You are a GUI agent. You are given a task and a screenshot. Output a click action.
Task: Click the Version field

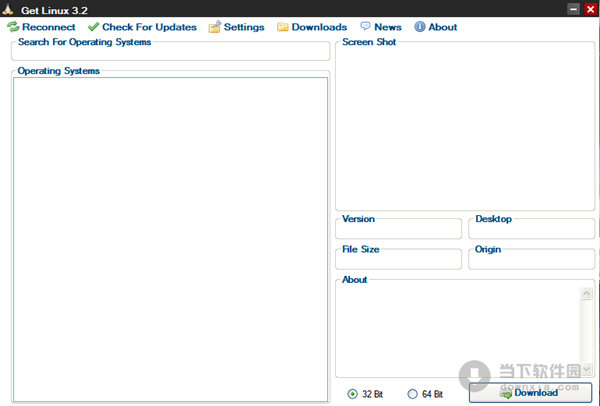click(x=398, y=230)
